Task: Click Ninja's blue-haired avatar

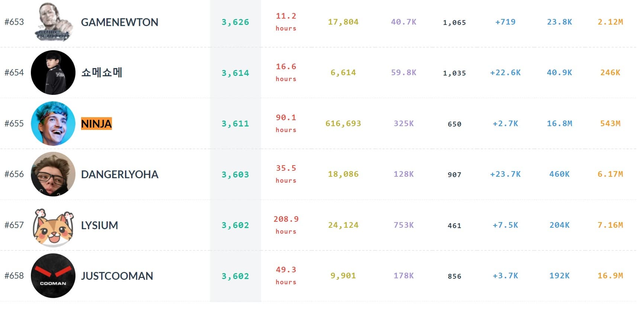Action: click(x=53, y=124)
